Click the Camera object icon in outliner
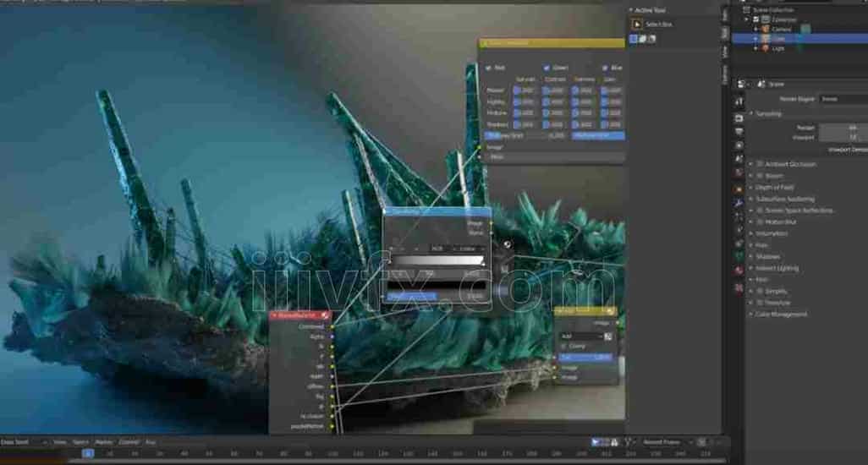Image resolution: width=868 pixels, height=465 pixels. click(x=765, y=29)
